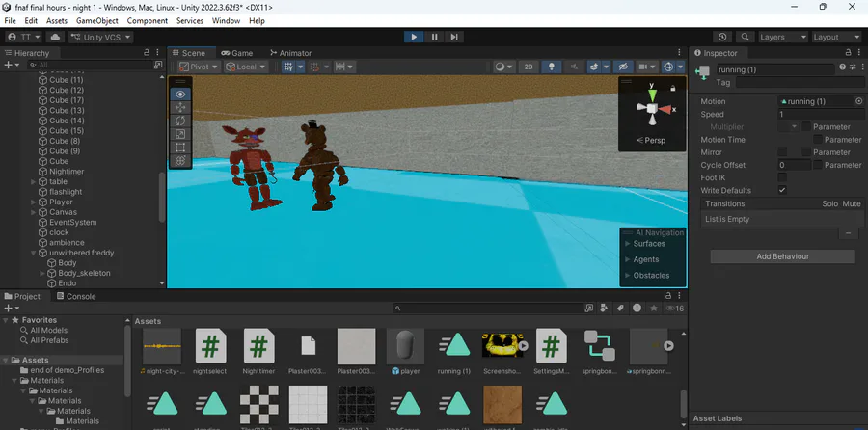Image resolution: width=868 pixels, height=430 pixels.
Task: Click the scene gizmo red X axis cone
Action: click(665, 109)
